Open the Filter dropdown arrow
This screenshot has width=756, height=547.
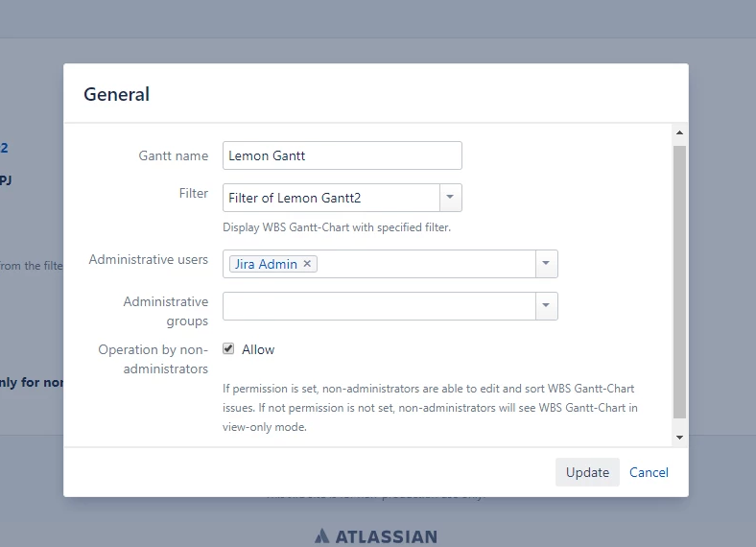click(450, 198)
